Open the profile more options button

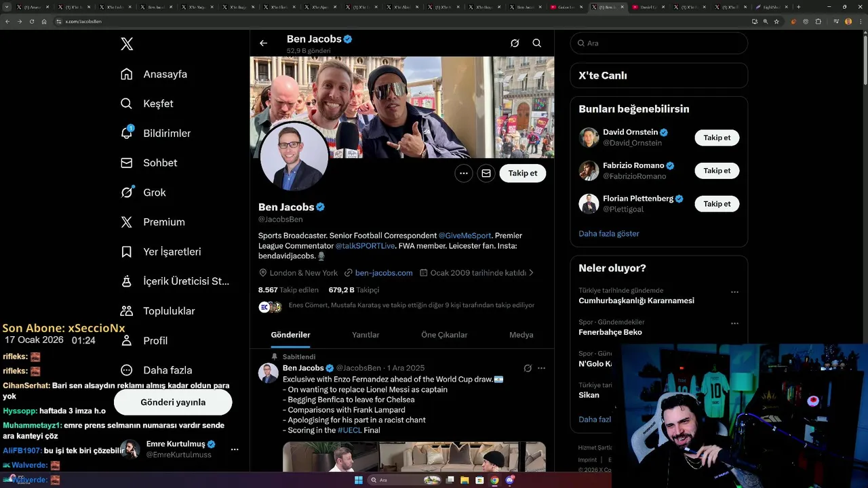click(x=464, y=174)
